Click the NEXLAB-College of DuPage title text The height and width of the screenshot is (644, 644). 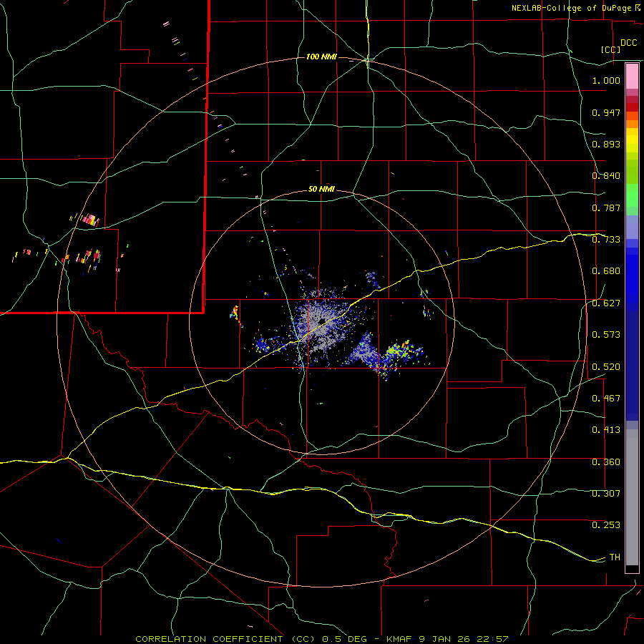(572, 8)
